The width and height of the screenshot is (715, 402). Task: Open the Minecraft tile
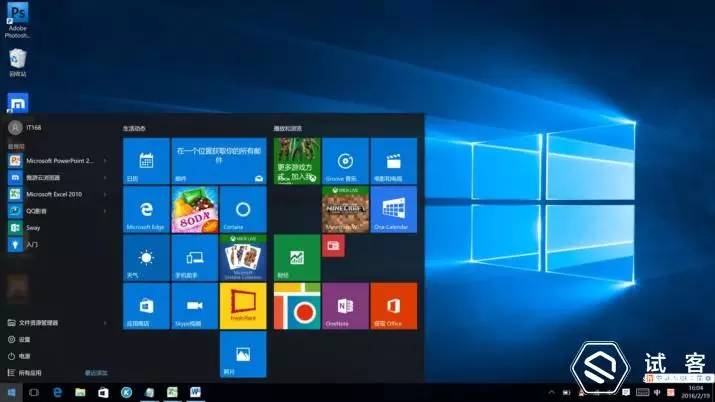pyautogui.click(x=346, y=210)
